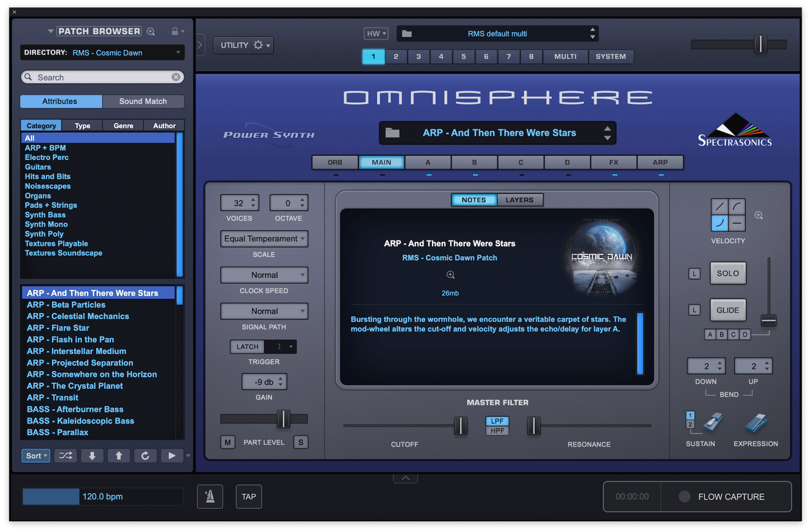Audition patch with the play button
The width and height of the screenshot is (811, 532).
pos(172,456)
